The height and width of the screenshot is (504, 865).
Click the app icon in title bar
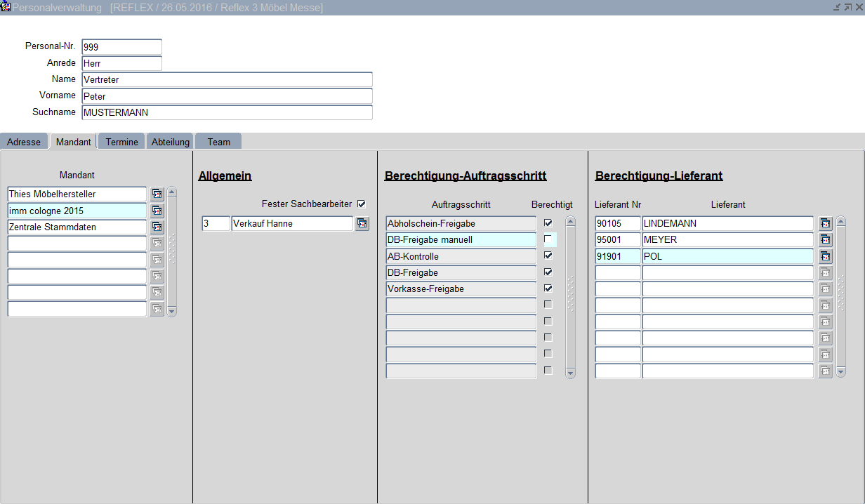coord(6,7)
